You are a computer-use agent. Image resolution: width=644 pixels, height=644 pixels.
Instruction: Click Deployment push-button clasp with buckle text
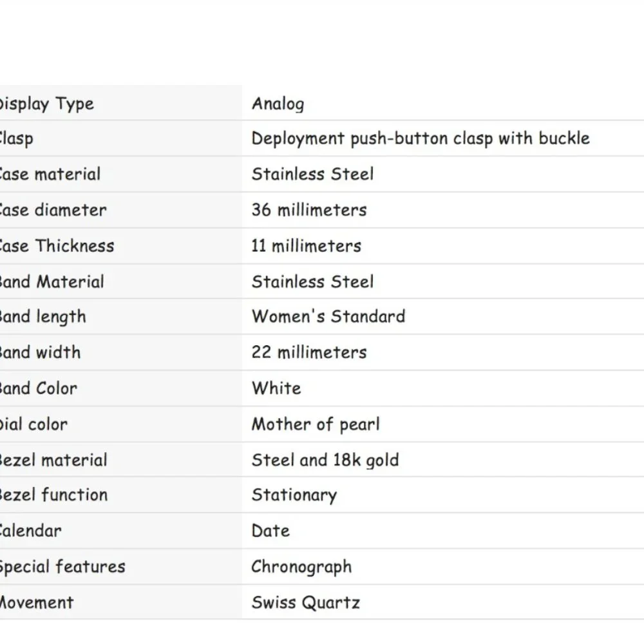[x=421, y=139]
